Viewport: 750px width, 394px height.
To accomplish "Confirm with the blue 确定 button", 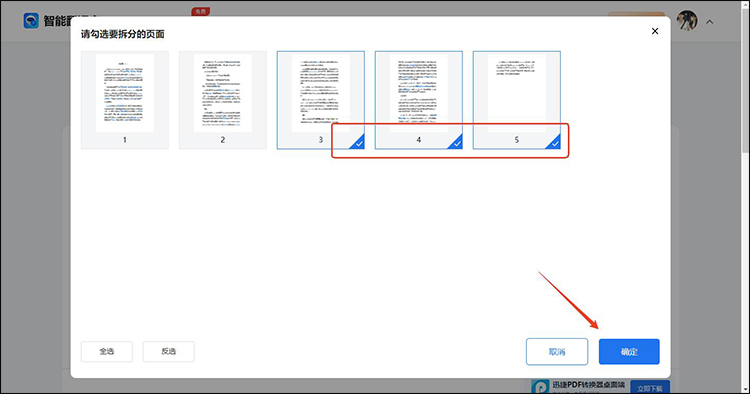I will 629,352.
